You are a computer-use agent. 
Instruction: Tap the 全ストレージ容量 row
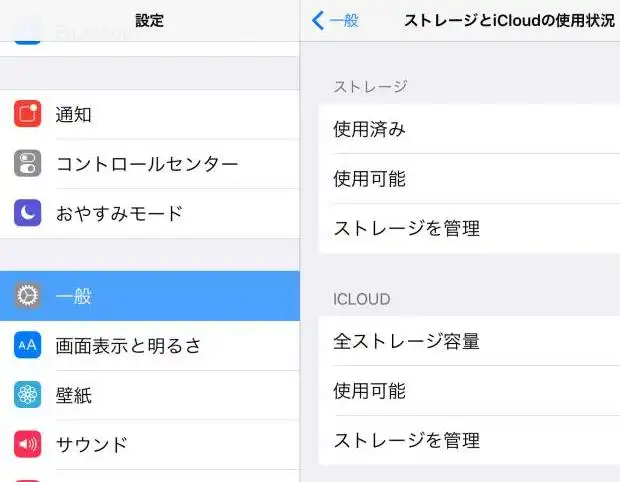470,341
